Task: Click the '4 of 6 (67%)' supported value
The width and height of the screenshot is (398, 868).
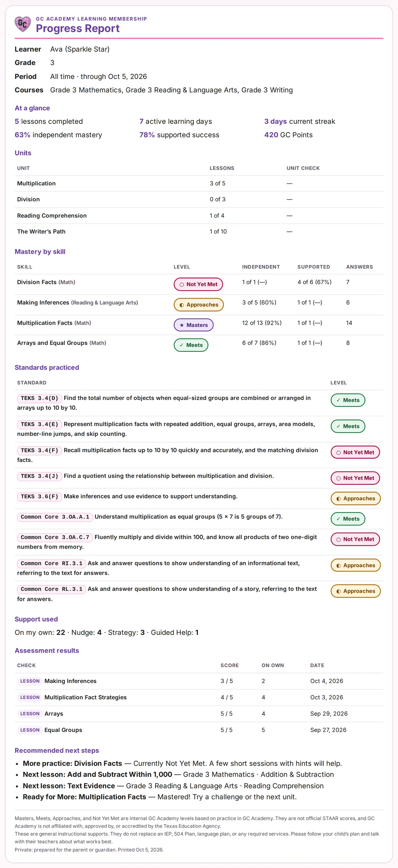Action: (314, 282)
